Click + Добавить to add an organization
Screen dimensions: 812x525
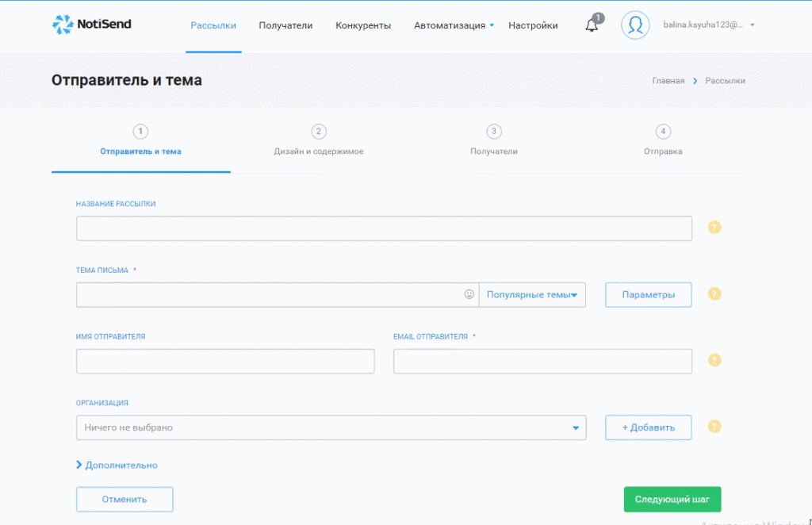coord(648,427)
